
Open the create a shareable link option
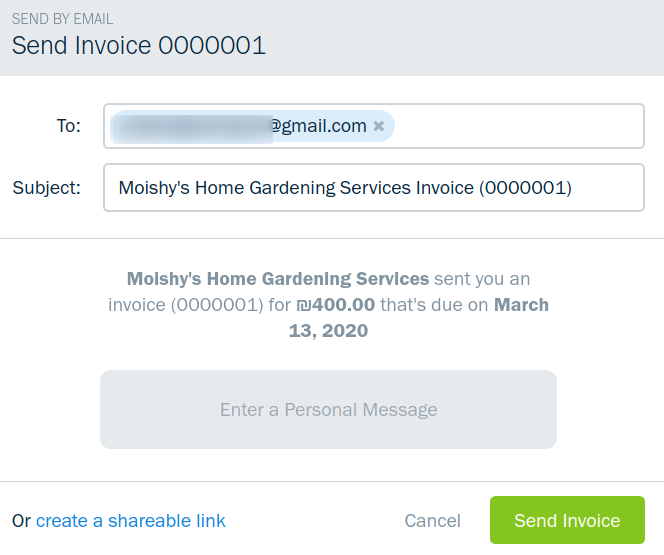click(x=131, y=521)
